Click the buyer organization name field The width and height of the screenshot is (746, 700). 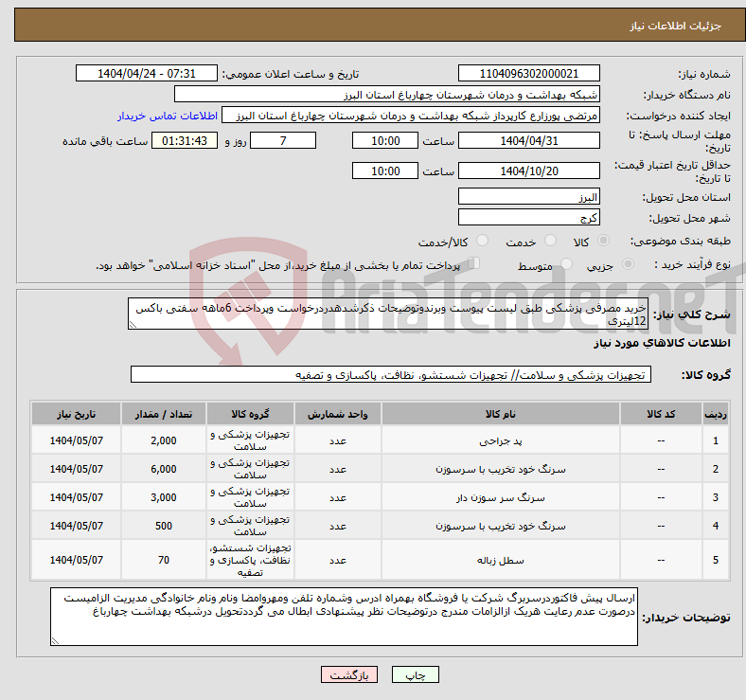(387, 95)
